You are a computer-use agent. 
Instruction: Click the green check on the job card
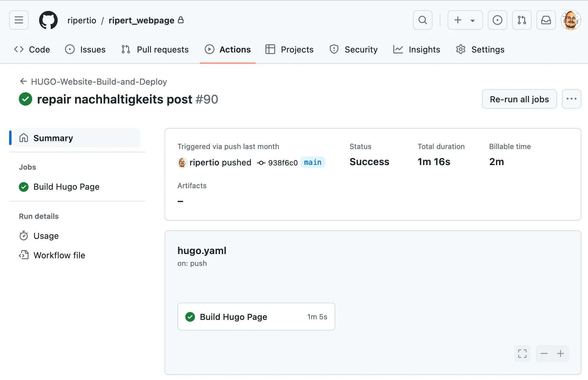click(190, 317)
